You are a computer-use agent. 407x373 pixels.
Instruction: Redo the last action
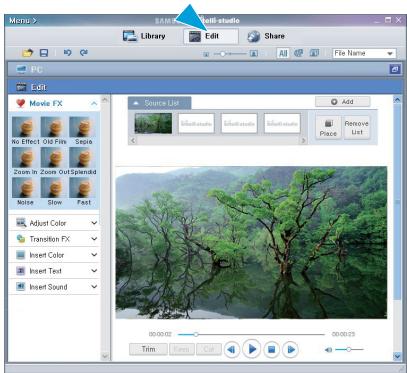pyautogui.click(x=84, y=52)
